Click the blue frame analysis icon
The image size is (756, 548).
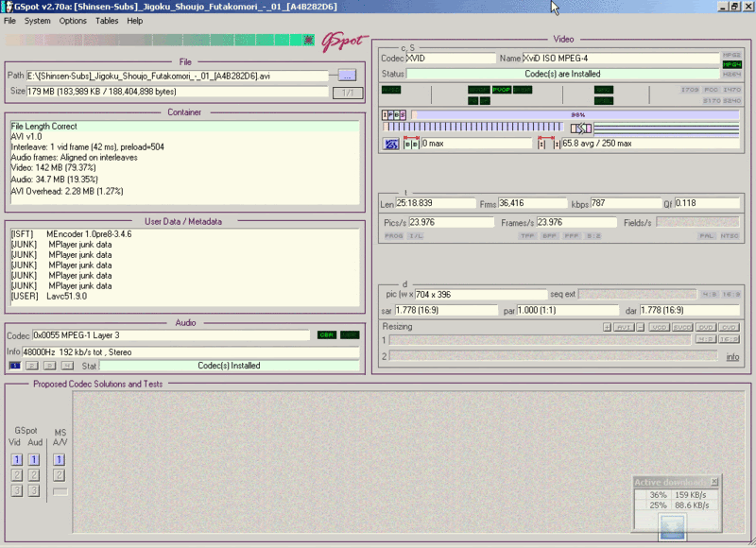pos(391,144)
